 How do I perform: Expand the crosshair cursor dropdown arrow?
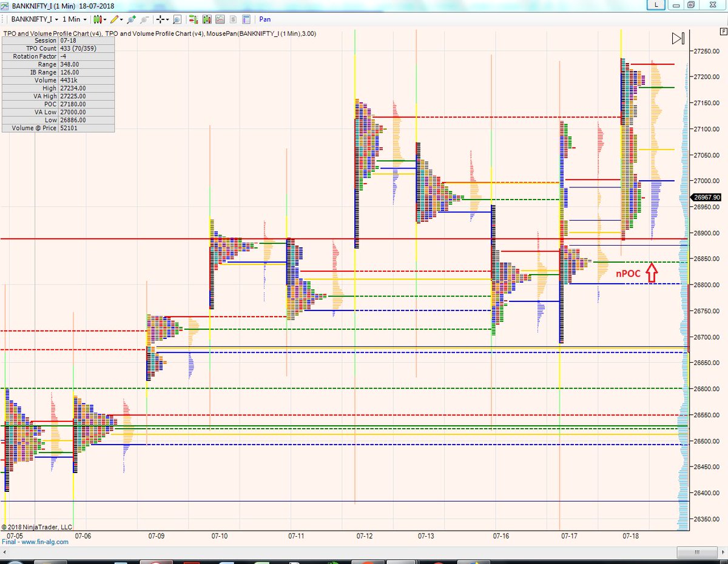pyautogui.click(x=167, y=19)
